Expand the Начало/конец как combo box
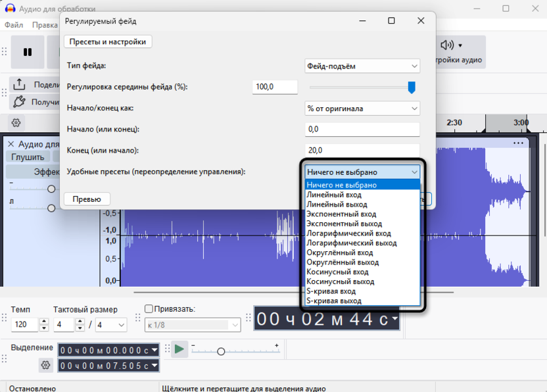 [362, 108]
